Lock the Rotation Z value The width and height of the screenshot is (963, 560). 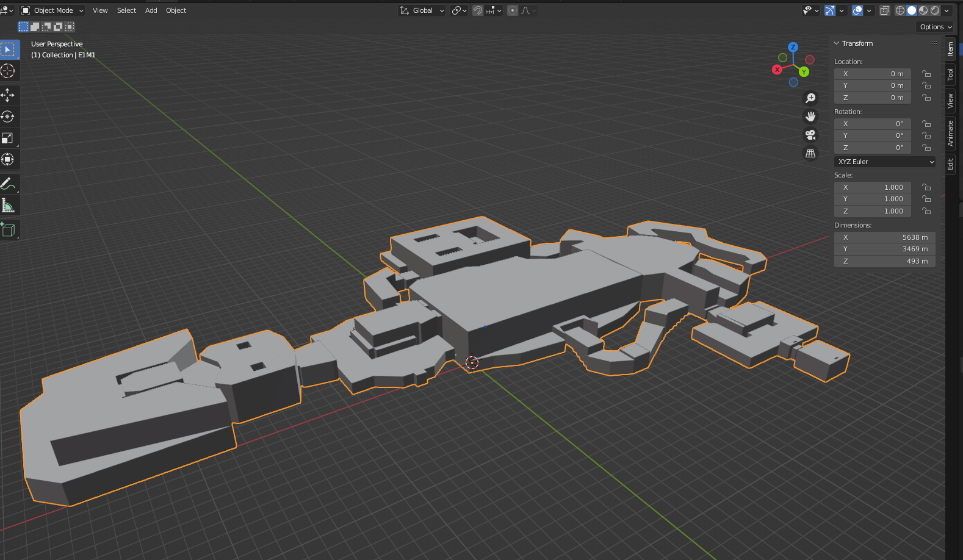926,148
